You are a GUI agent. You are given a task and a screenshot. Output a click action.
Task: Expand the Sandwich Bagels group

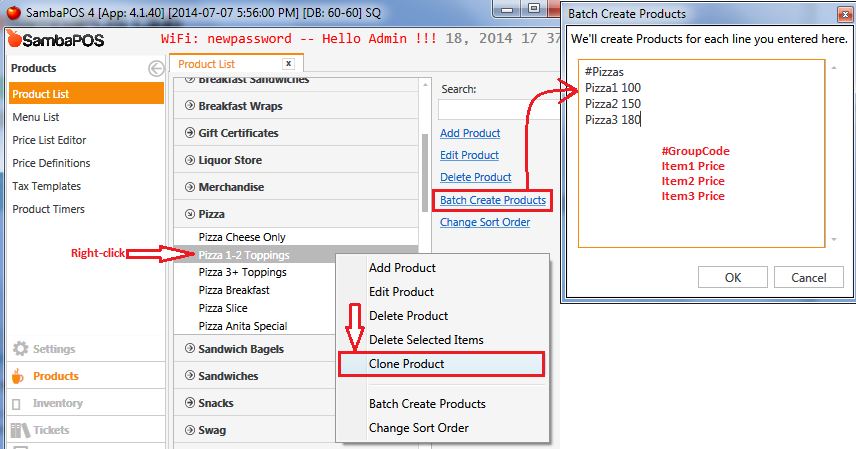[x=190, y=348]
